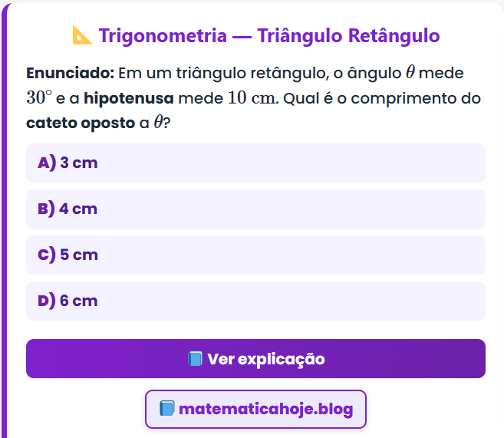Click the θ symbol before the question mark
The image size is (504, 438).
(158, 123)
